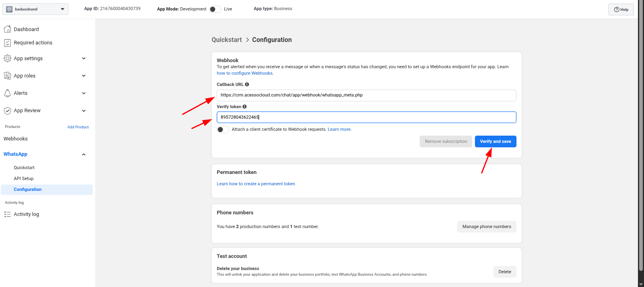This screenshot has height=287, width=644.
Task: Click the App Review shield icon
Action: pos(7,111)
